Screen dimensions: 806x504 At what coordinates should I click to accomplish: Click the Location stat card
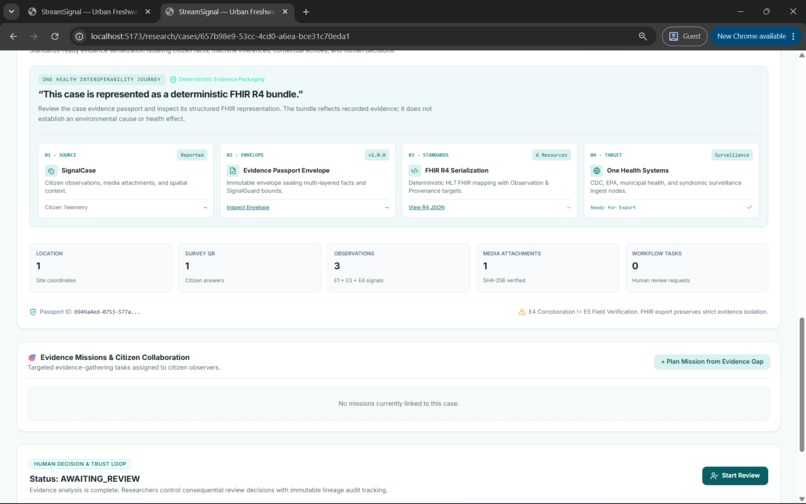click(101, 267)
